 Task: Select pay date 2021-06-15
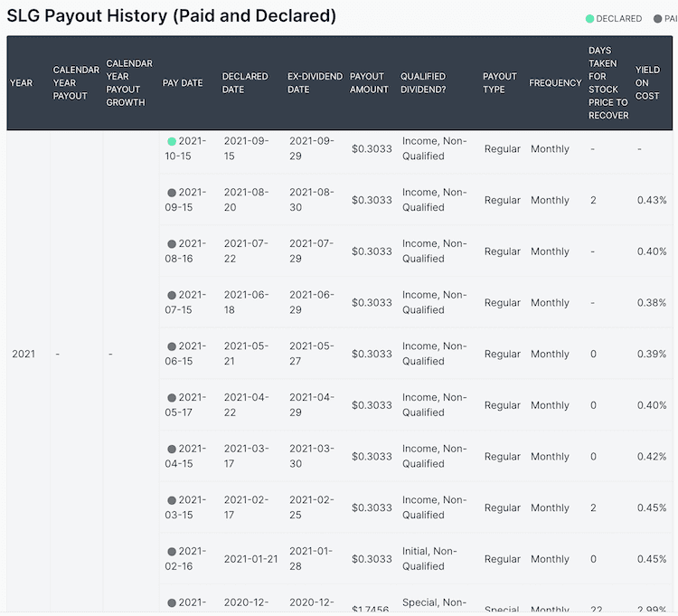point(186,354)
